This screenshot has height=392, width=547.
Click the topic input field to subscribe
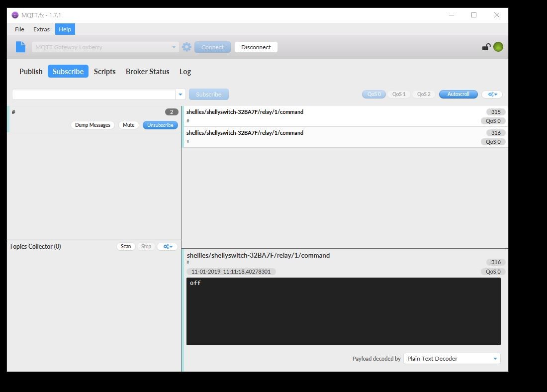(94, 94)
